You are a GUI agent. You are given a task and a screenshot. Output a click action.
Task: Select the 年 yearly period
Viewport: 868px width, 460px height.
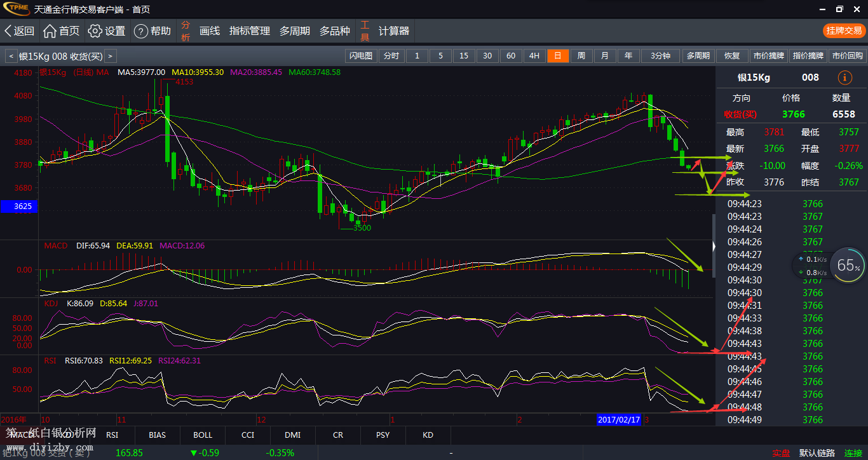pos(628,56)
